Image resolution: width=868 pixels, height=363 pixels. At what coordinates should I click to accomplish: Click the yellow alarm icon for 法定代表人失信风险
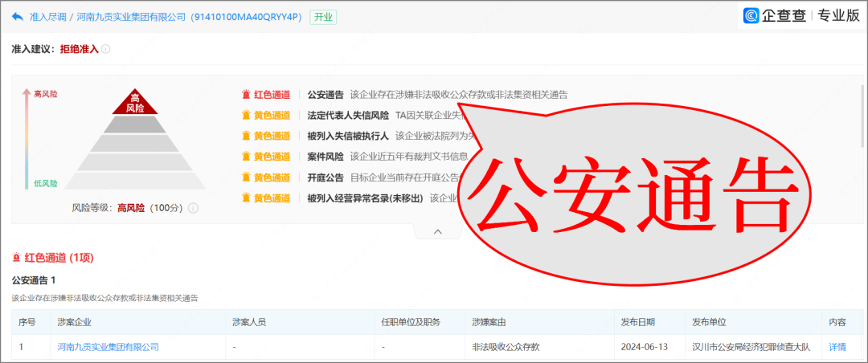coord(247,115)
